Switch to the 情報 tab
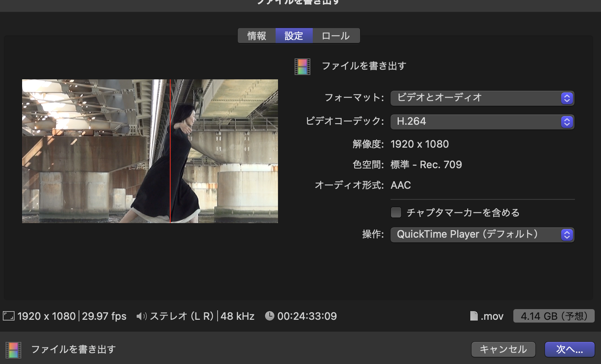 (x=257, y=36)
